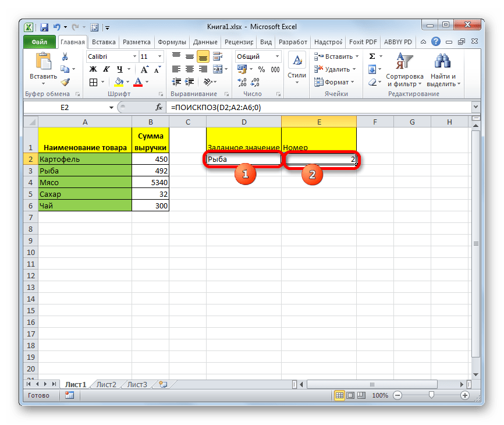The height and width of the screenshot is (425, 504).
Task: Switch to the Вид tab
Action: 266,42
